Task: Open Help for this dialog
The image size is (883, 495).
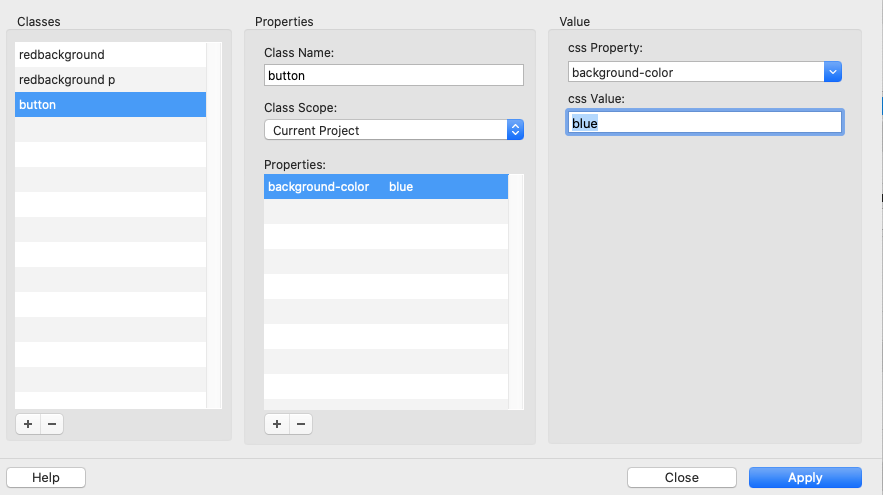Action: [46, 478]
